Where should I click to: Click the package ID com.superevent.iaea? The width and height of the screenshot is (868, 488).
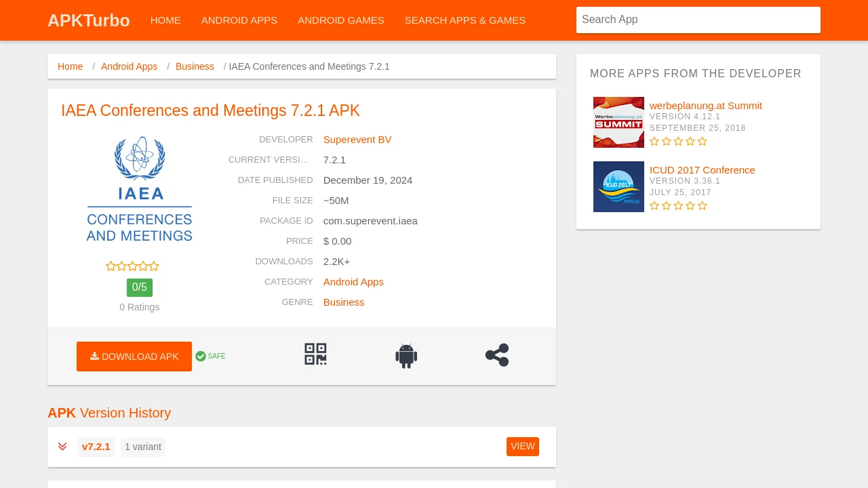click(x=370, y=221)
